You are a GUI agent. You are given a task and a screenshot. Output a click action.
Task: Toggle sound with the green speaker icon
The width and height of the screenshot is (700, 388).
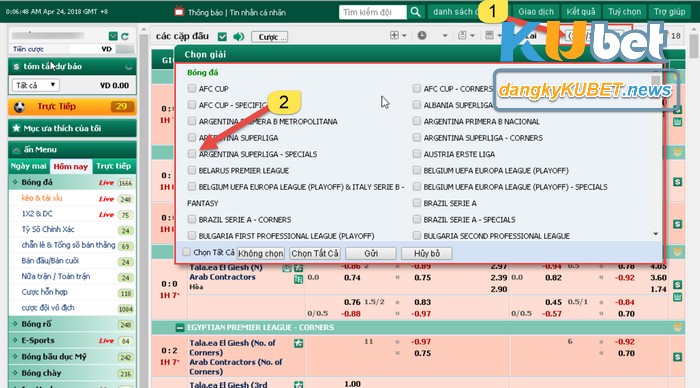[239, 37]
